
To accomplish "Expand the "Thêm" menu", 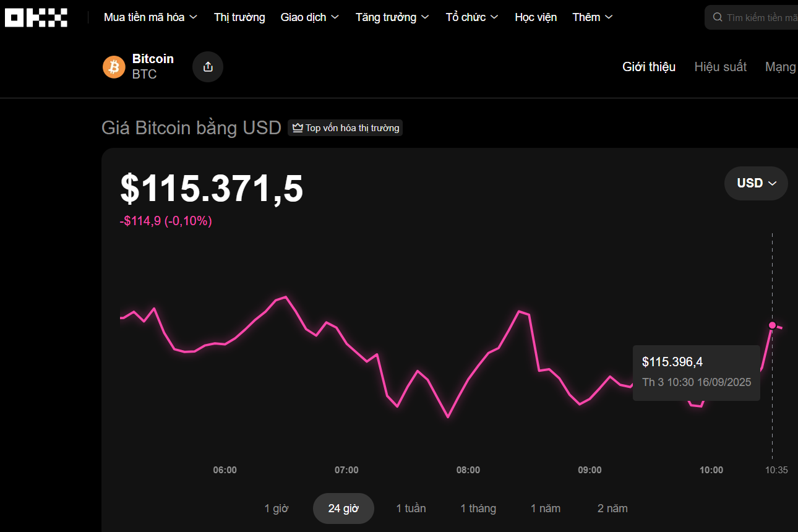I will (591, 17).
